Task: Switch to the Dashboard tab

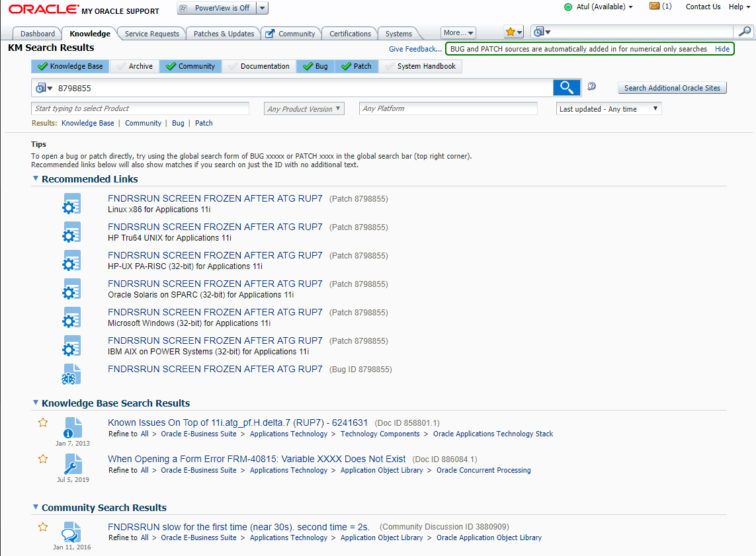Action: [37, 34]
